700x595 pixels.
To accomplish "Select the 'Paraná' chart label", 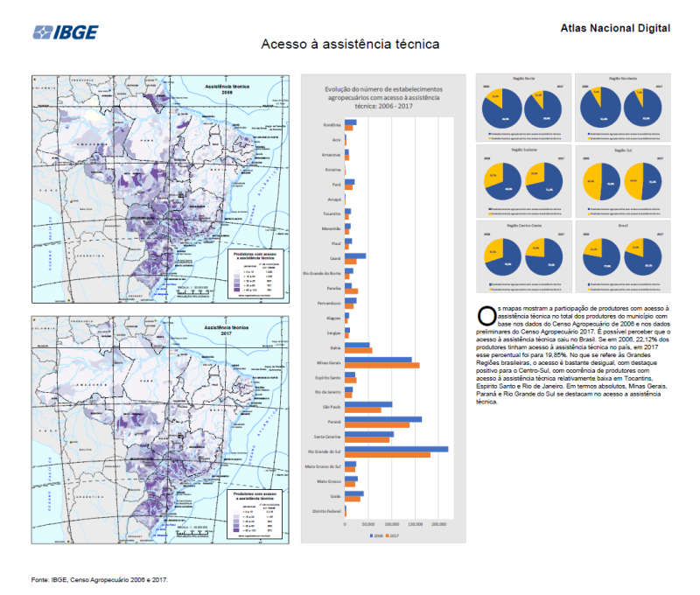I will point(334,422).
